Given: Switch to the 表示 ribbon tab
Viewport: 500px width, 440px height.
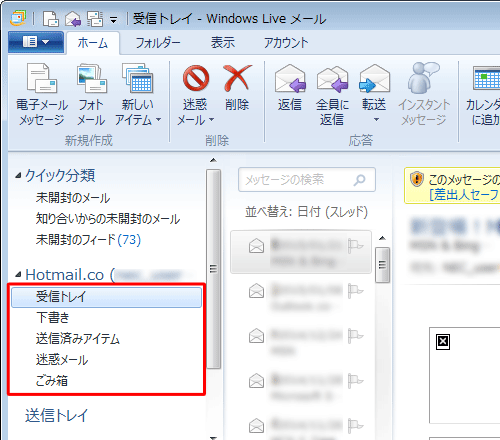Looking at the screenshot, I should (223, 43).
